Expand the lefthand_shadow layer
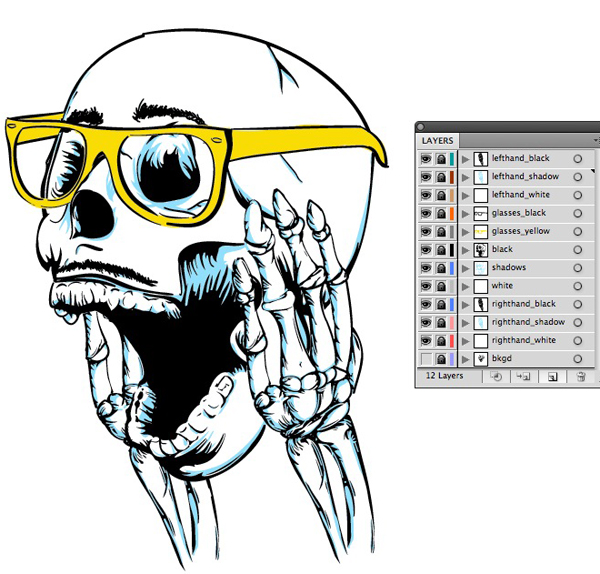 (x=465, y=177)
